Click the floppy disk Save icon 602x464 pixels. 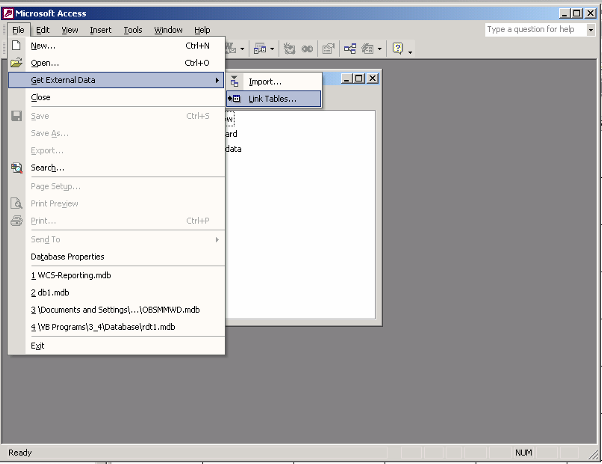click(x=17, y=116)
